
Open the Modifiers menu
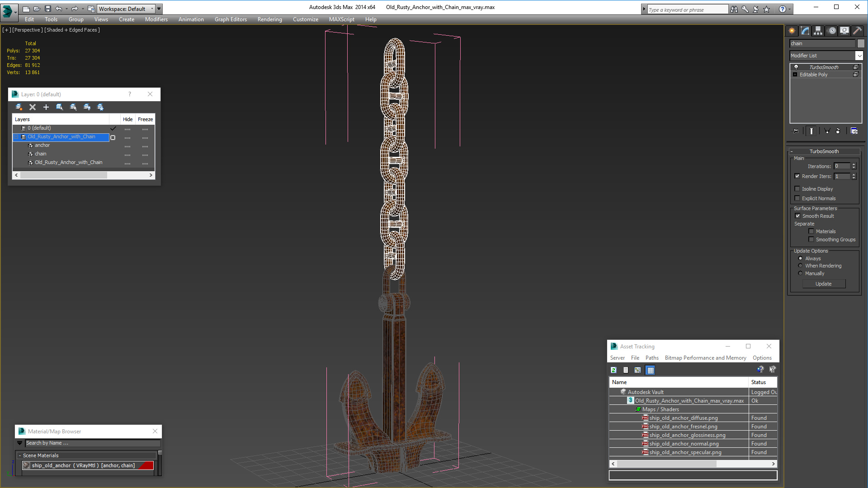coord(156,19)
